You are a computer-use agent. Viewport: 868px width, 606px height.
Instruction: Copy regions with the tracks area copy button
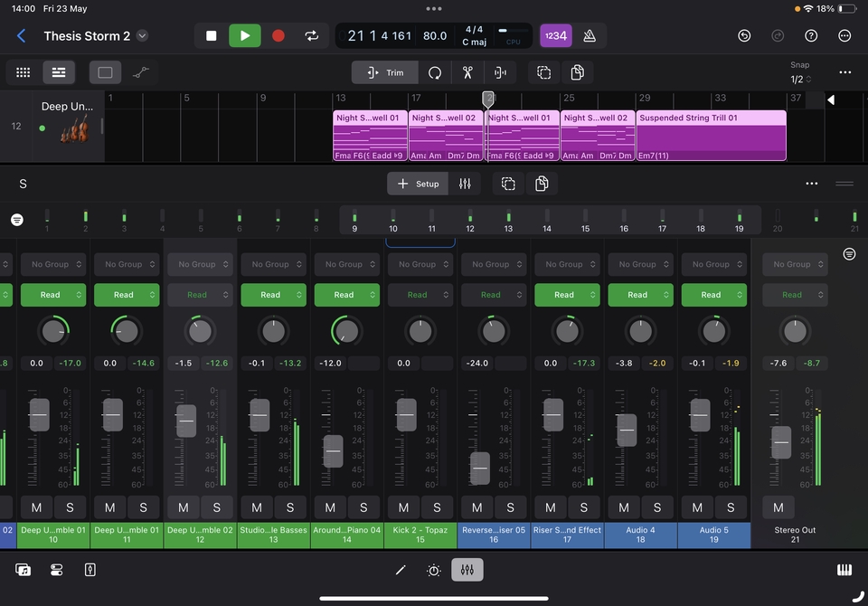(x=578, y=72)
